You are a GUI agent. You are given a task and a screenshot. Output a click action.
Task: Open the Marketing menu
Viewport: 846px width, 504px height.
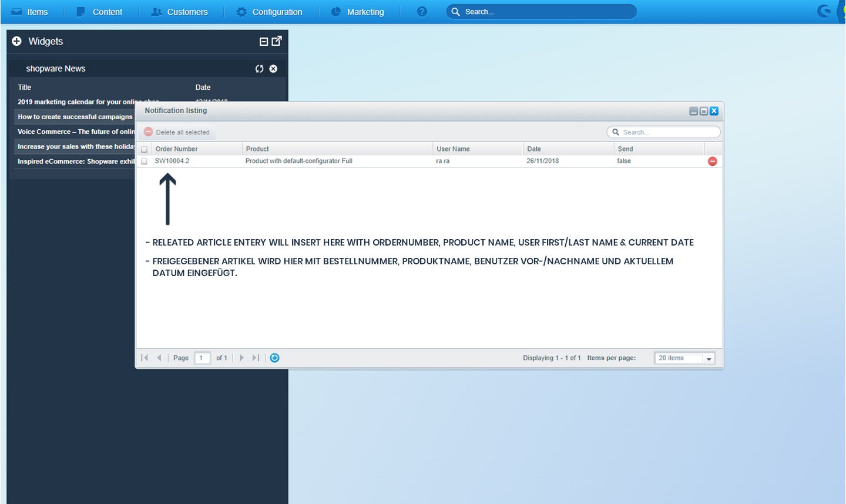point(358,12)
